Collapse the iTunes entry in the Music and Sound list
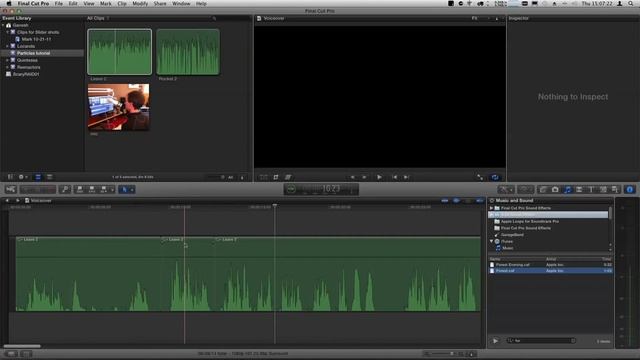The width and height of the screenshot is (640, 360). [491, 241]
